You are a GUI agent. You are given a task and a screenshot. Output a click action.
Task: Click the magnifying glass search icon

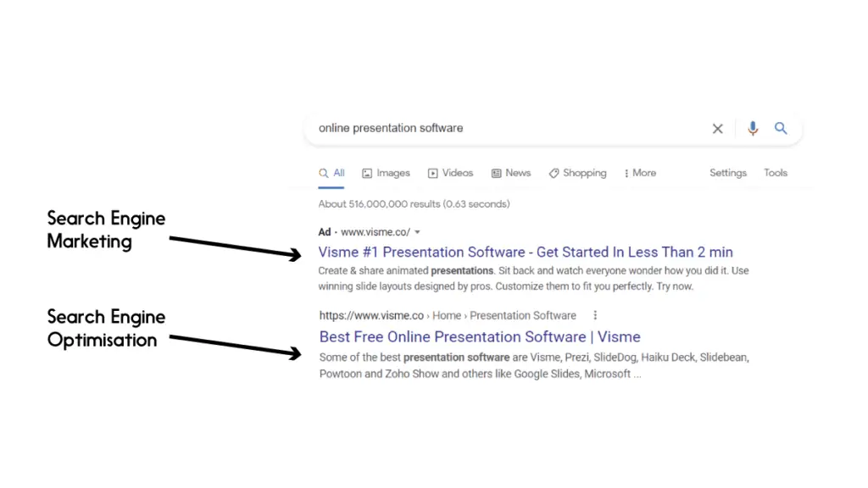click(781, 128)
